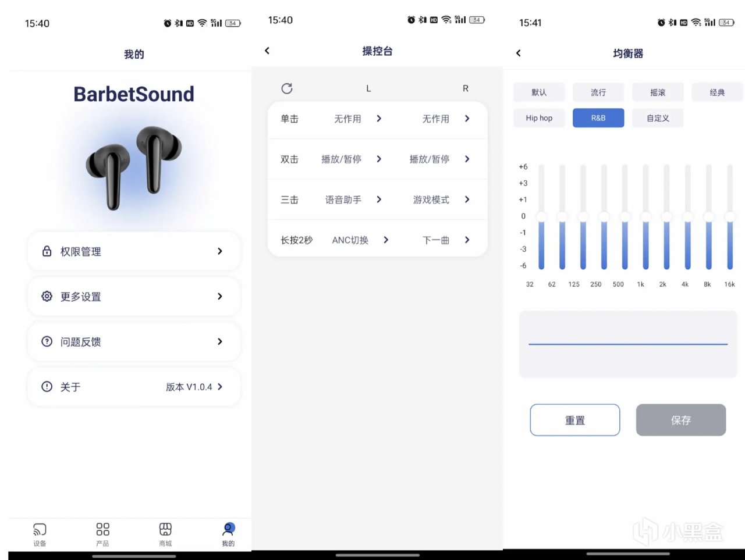Screen dimensions: 745x560
Task: Click the lock icon beside 权限管理
Action: pyautogui.click(x=47, y=251)
